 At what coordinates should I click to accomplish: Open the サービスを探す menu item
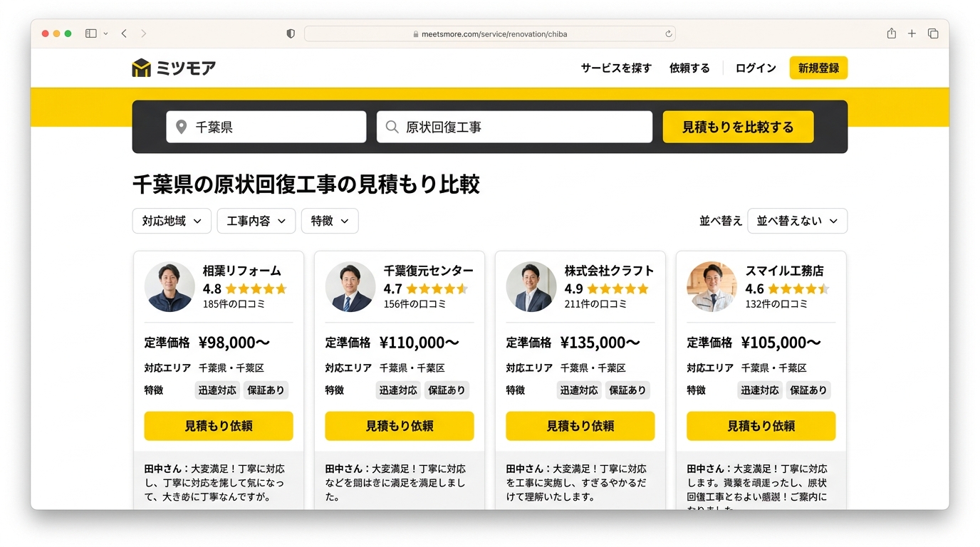(616, 68)
